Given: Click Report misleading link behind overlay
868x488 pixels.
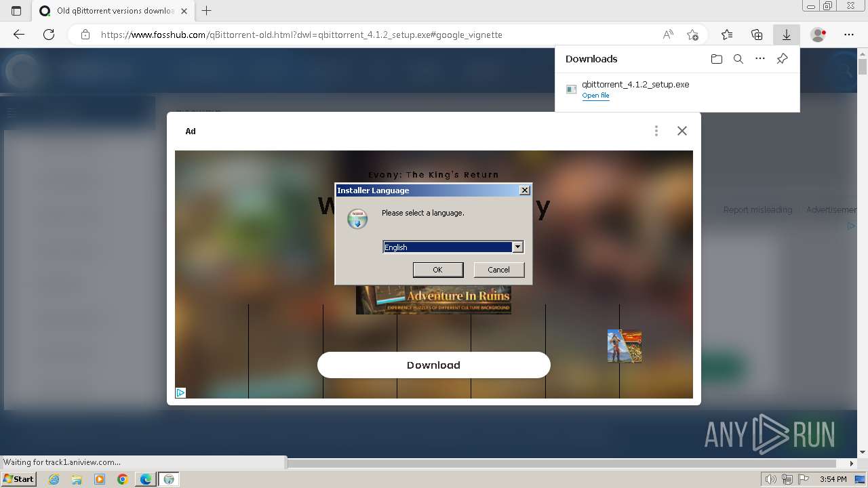Looking at the screenshot, I should tap(757, 210).
